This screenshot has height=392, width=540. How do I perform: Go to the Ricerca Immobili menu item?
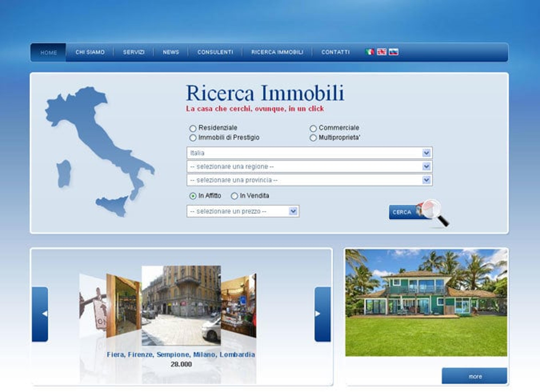coord(277,52)
